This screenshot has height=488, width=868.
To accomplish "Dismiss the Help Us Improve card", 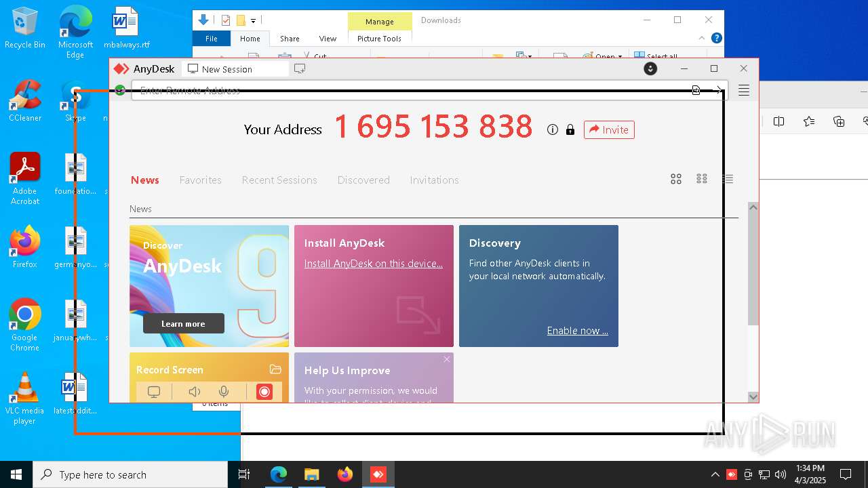I will (447, 359).
